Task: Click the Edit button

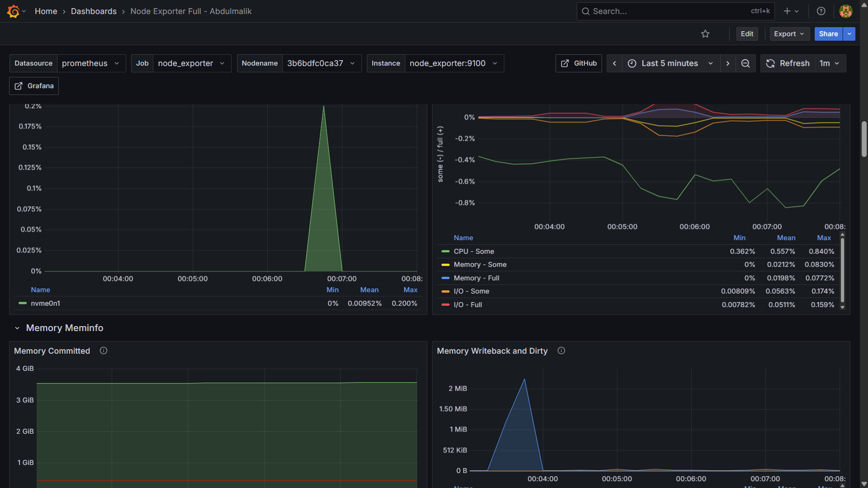Action: [x=747, y=34]
